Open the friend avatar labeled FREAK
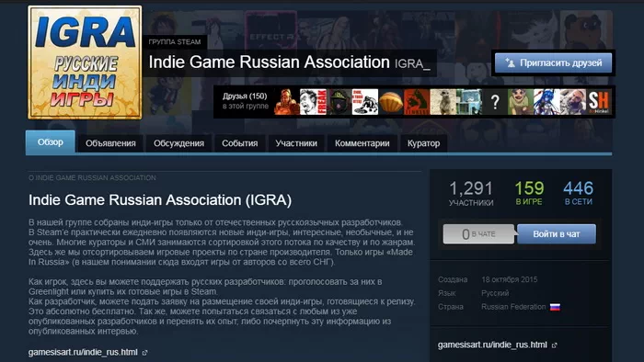 [313, 102]
